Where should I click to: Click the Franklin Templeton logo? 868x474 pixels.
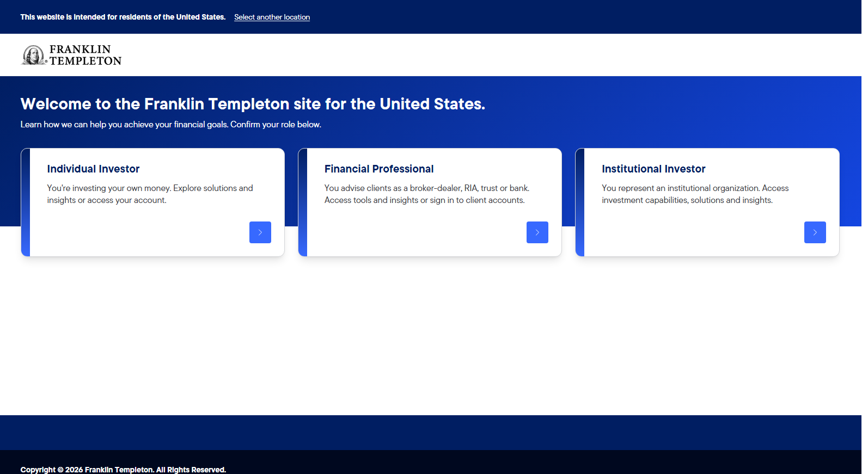click(x=71, y=55)
